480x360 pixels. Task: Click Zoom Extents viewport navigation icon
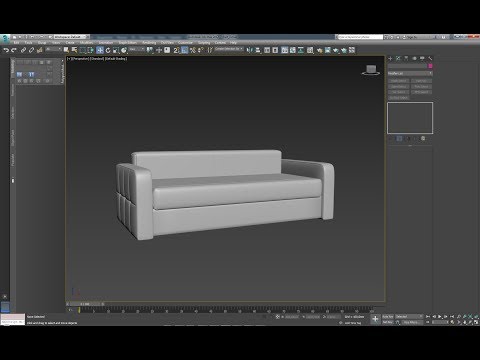click(x=470, y=316)
